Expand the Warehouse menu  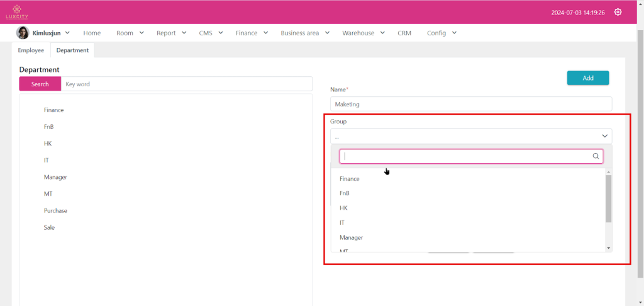(x=363, y=33)
